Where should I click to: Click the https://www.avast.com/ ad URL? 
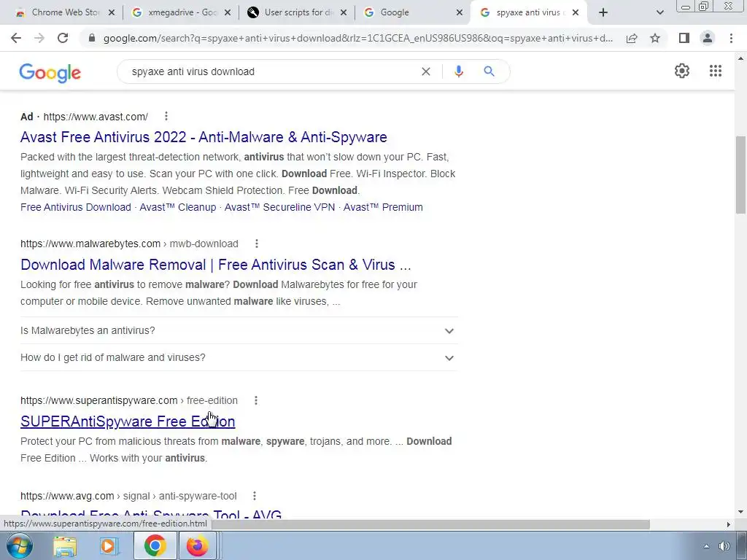click(96, 117)
